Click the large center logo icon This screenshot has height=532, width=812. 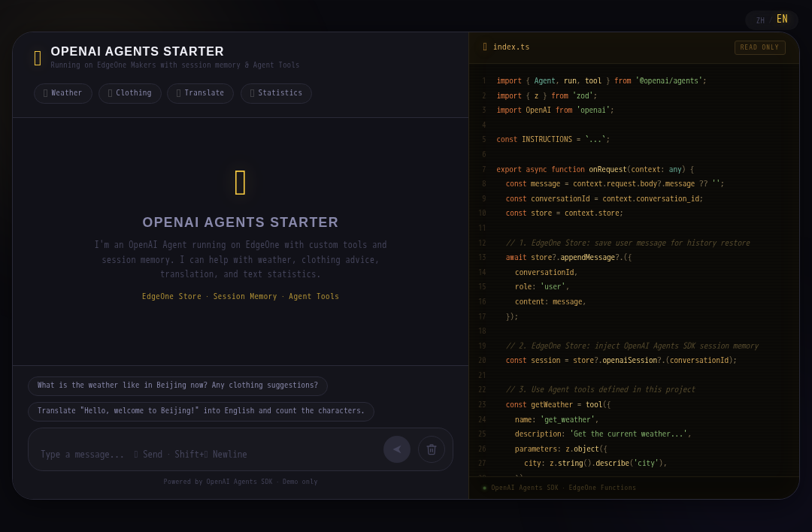click(241, 183)
